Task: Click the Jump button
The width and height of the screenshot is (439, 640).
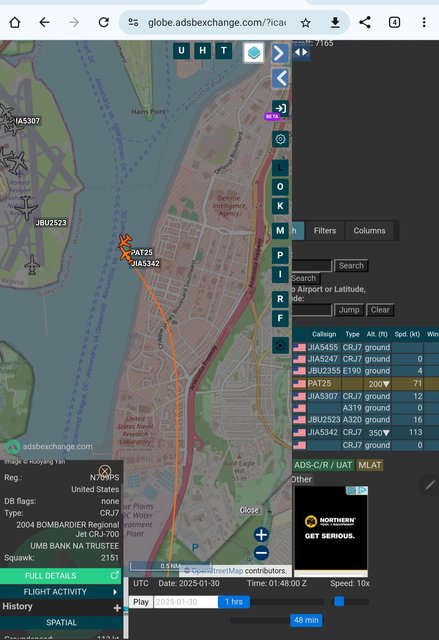Action: coord(349,310)
